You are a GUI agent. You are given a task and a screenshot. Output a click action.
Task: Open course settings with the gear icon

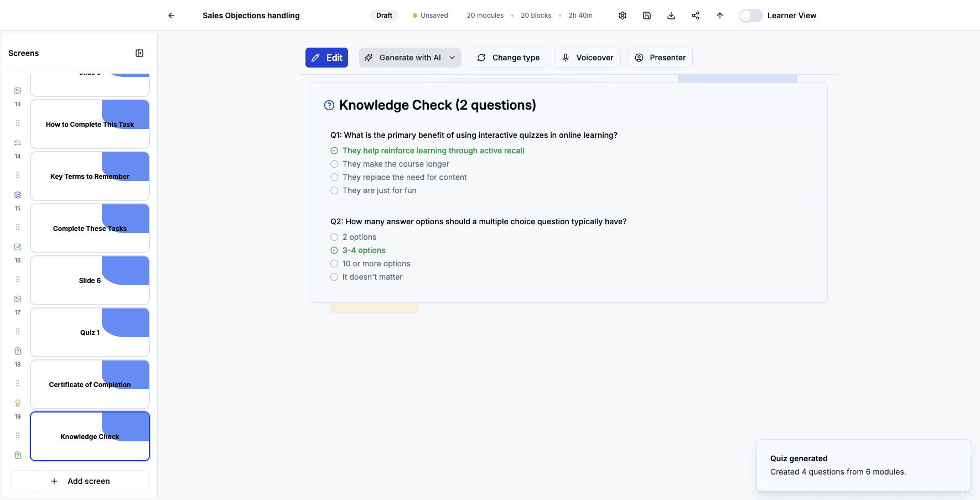click(x=622, y=15)
